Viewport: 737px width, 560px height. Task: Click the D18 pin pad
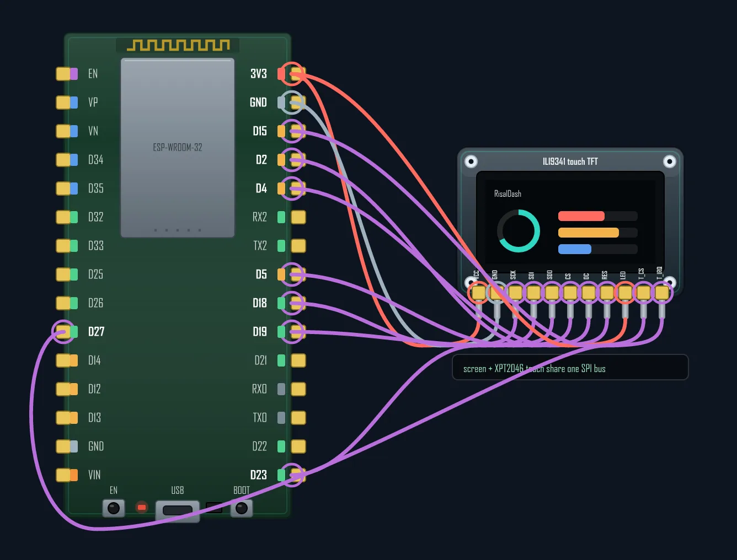tap(298, 303)
